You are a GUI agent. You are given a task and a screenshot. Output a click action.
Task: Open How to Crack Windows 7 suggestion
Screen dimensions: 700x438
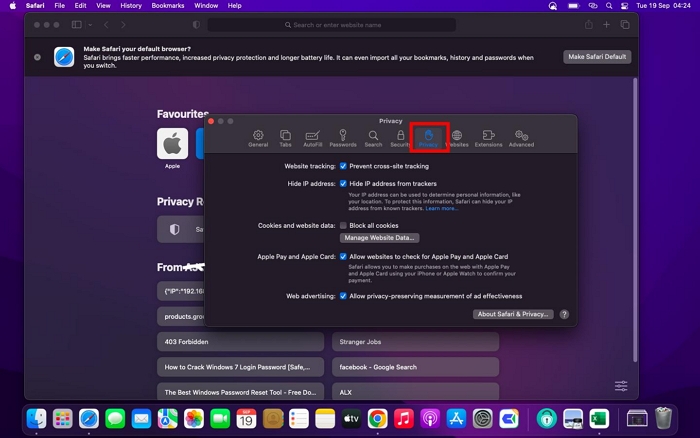click(241, 367)
